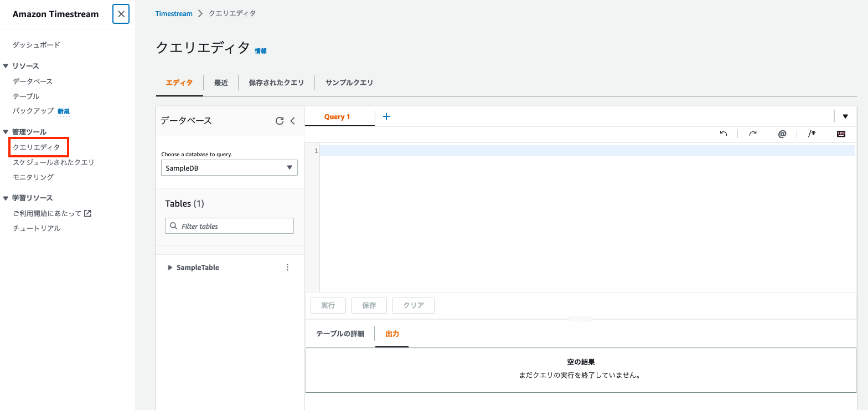868x410 pixels.
Task: Click the 保存 button
Action: [369, 305]
